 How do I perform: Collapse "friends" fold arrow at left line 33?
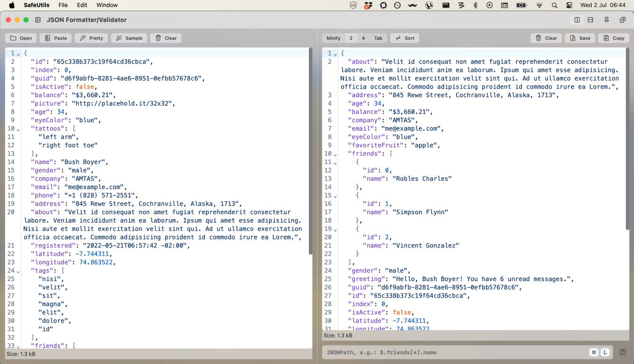point(18,346)
